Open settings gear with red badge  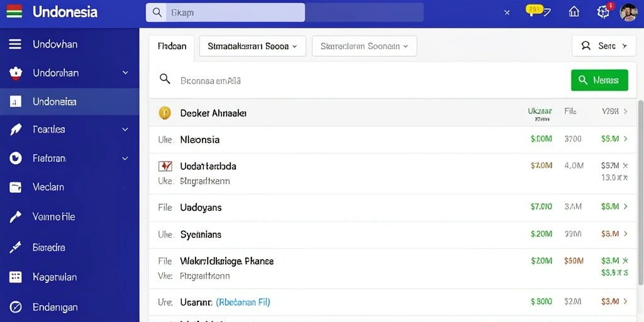[603, 12]
